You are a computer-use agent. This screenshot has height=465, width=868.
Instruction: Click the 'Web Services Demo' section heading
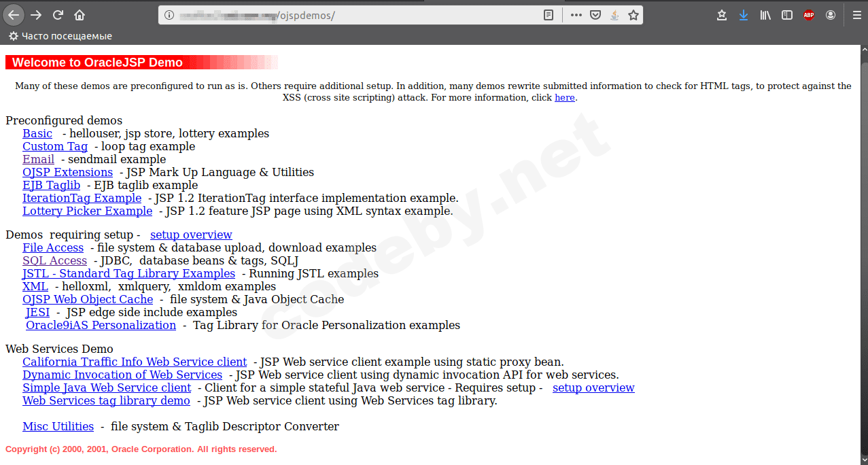point(59,349)
